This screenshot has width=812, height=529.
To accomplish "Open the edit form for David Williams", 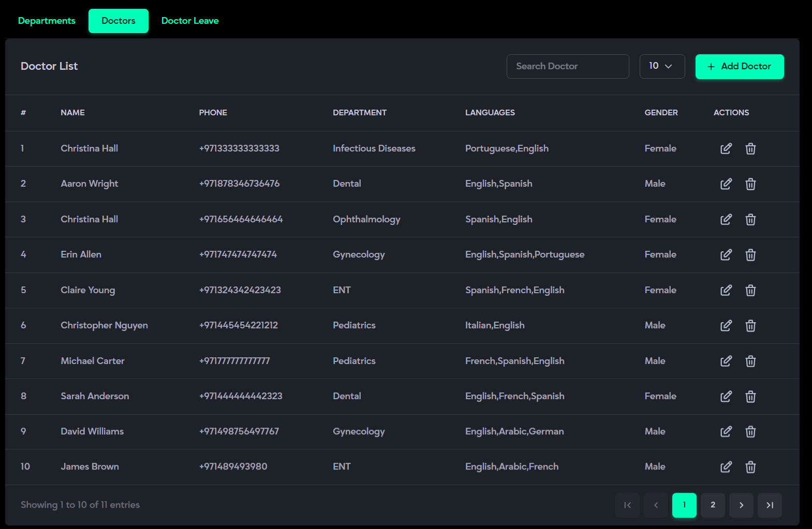I will pos(726,432).
